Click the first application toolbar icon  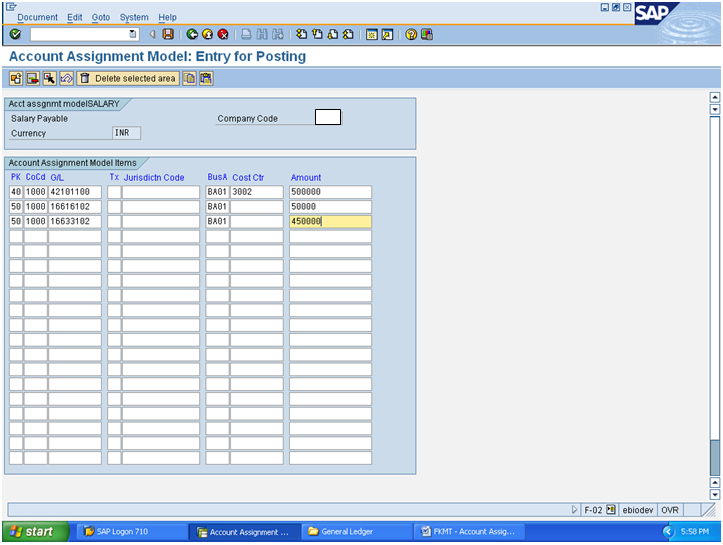[16, 78]
